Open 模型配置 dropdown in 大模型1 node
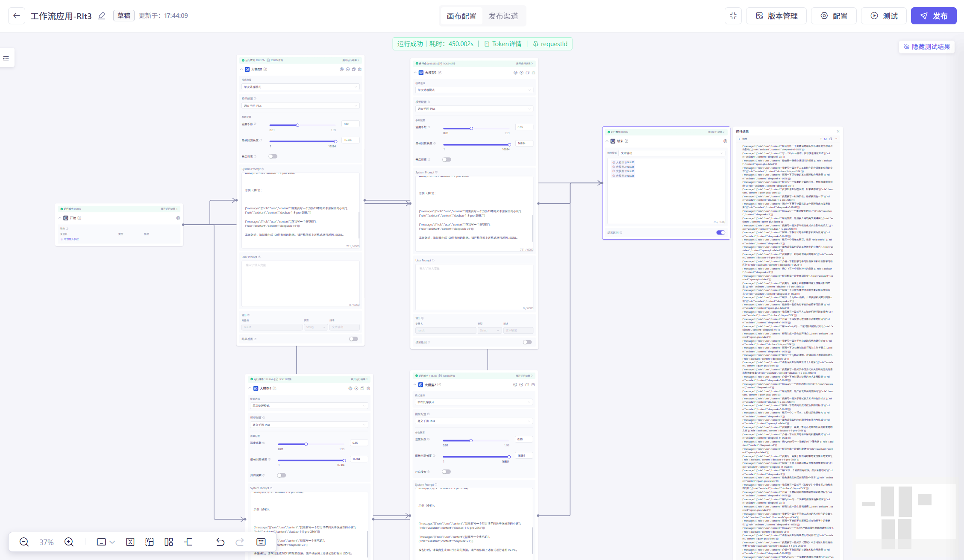 300,106
